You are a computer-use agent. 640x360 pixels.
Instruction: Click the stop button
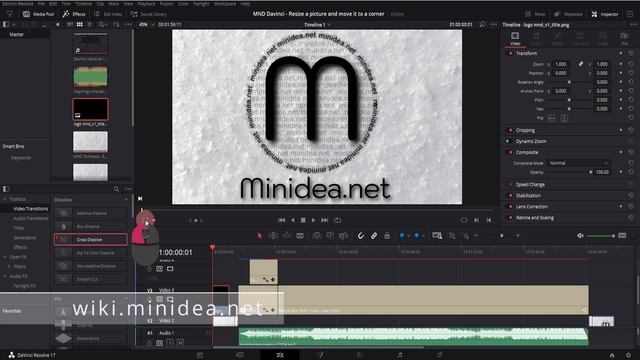pyautogui.click(x=303, y=220)
